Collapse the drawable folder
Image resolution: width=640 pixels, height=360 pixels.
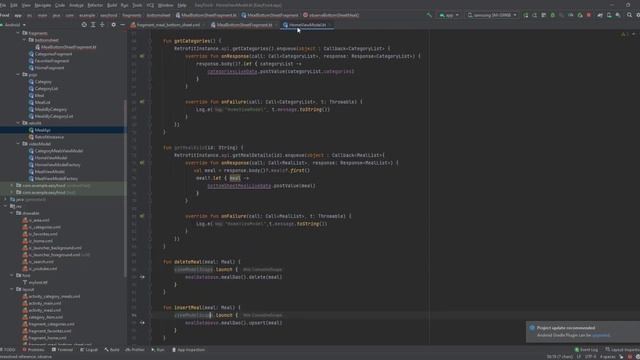click(11, 213)
